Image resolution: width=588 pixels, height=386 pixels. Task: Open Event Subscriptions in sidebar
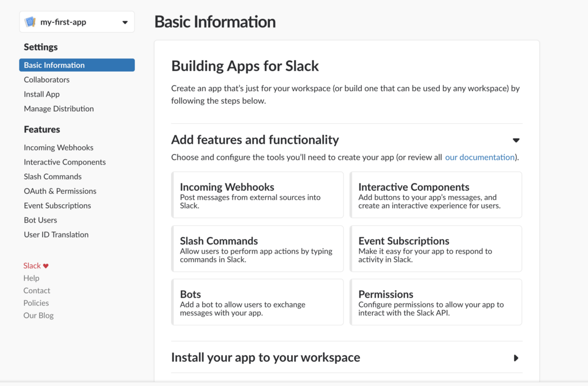tap(57, 205)
